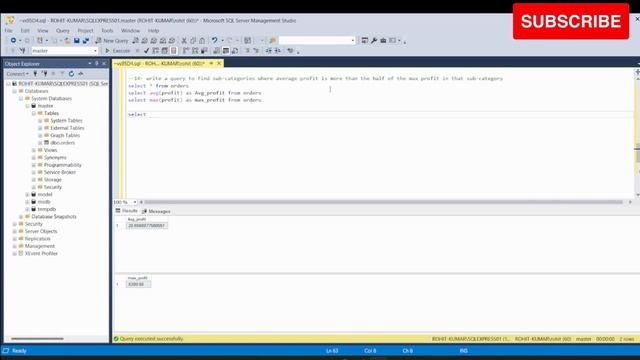
Task: Click the New Query toolbar button
Action: 112,40
